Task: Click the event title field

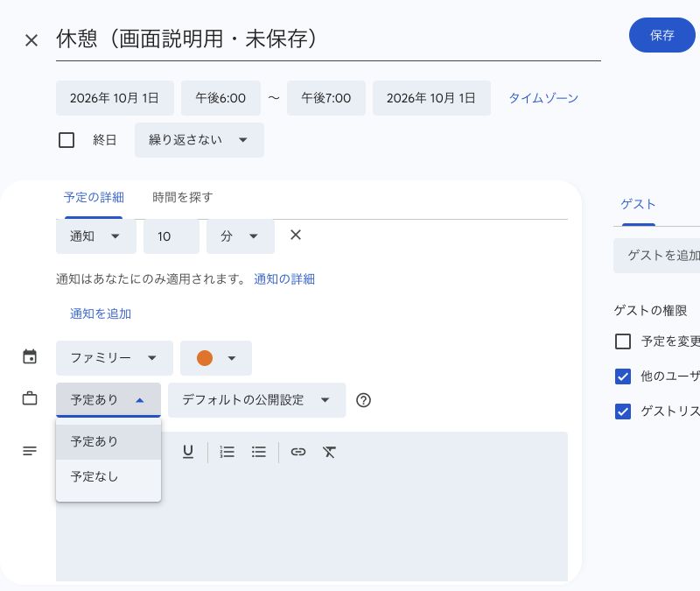Action: pos(328,39)
